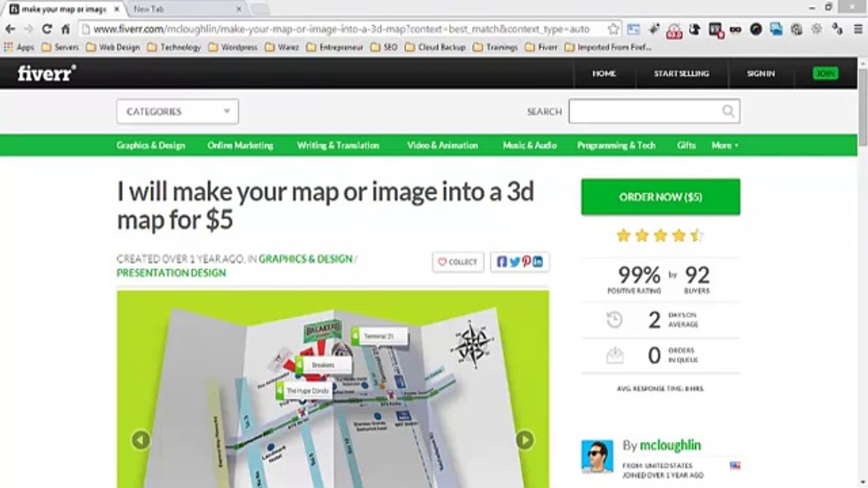The image size is (868, 488).
Task: Show next gig image with right arrow
Action: point(525,440)
